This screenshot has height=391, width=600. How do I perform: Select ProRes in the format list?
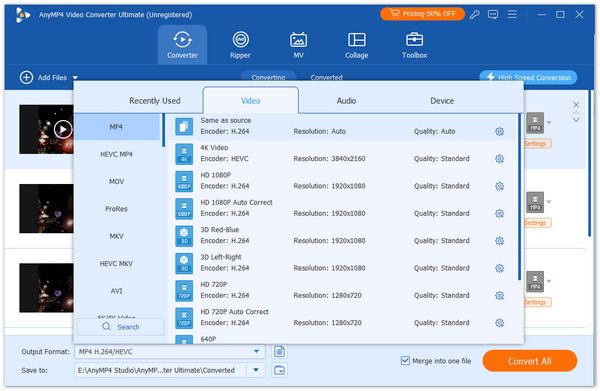pyautogui.click(x=117, y=209)
